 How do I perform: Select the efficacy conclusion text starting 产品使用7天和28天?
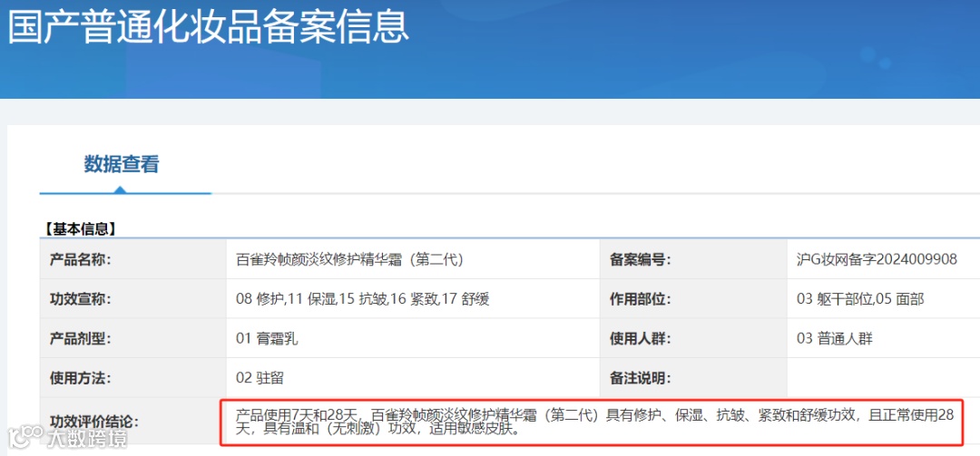pyautogui.click(x=595, y=422)
